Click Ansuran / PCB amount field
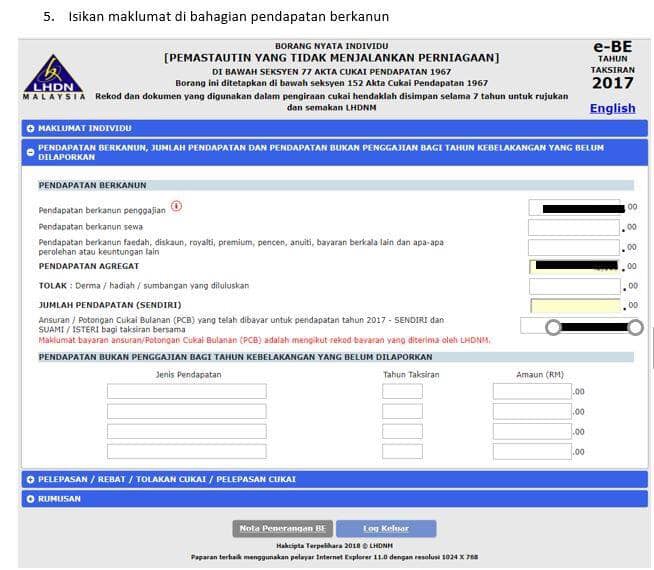Screen dimensions: 654x570 coord(580,326)
